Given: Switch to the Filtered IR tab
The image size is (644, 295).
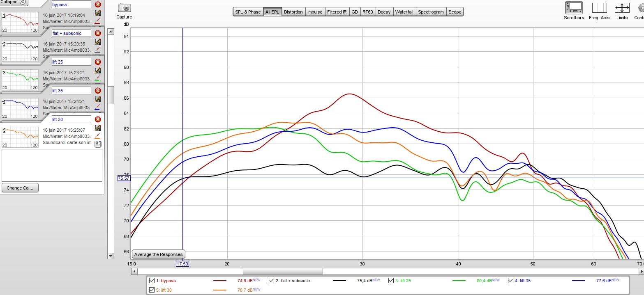Looking at the screenshot, I should [337, 12].
